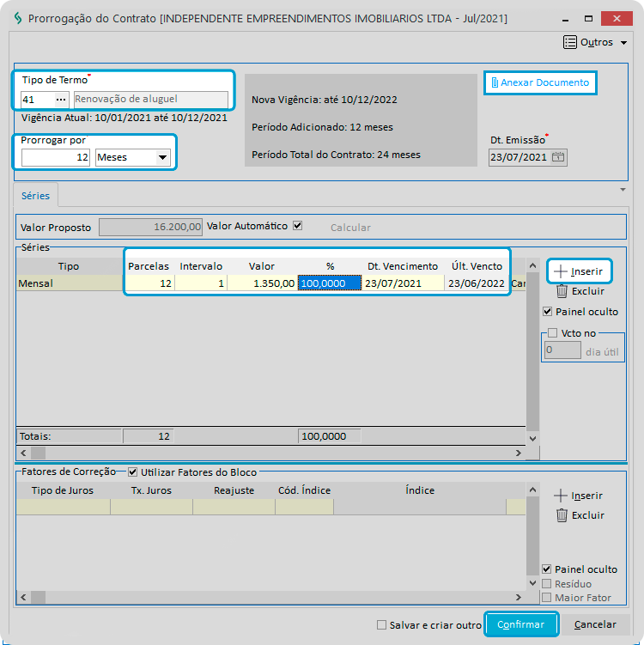Click the Reajuste column header
644x645 pixels.
[x=234, y=490]
